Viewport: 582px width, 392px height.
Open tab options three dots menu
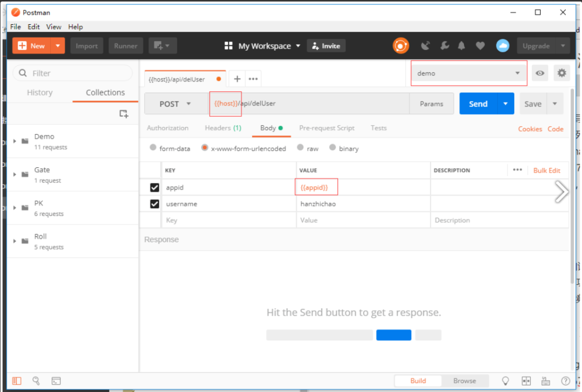point(253,79)
